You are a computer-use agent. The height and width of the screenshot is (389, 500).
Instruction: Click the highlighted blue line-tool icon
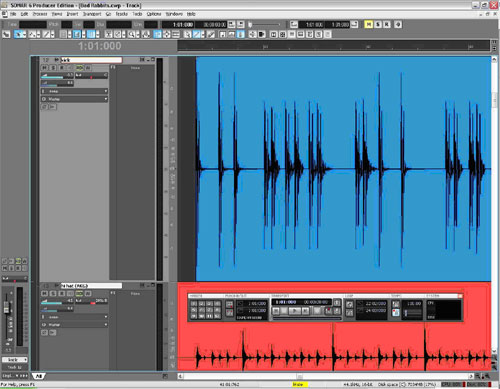coord(197,34)
